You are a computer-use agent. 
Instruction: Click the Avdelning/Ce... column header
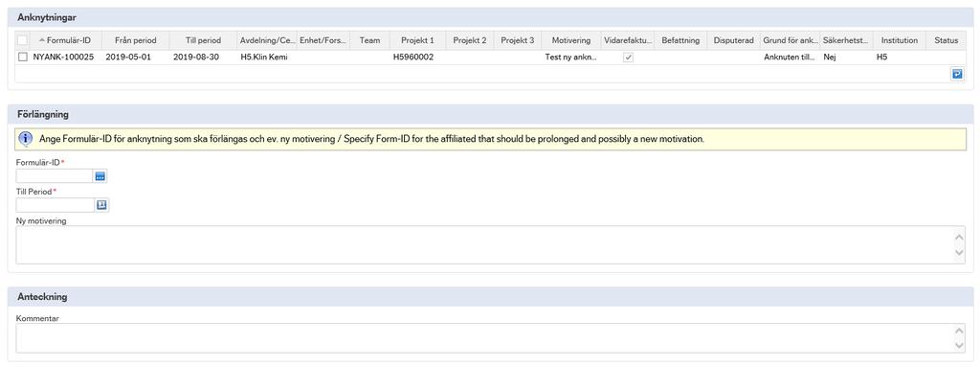pyautogui.click(x=268, y=40)
